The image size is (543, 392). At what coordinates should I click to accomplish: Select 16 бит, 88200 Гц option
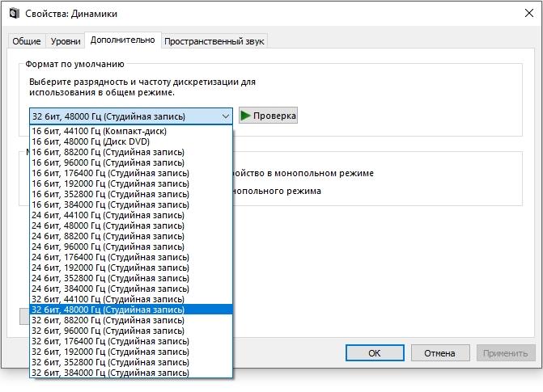(131, 152)
